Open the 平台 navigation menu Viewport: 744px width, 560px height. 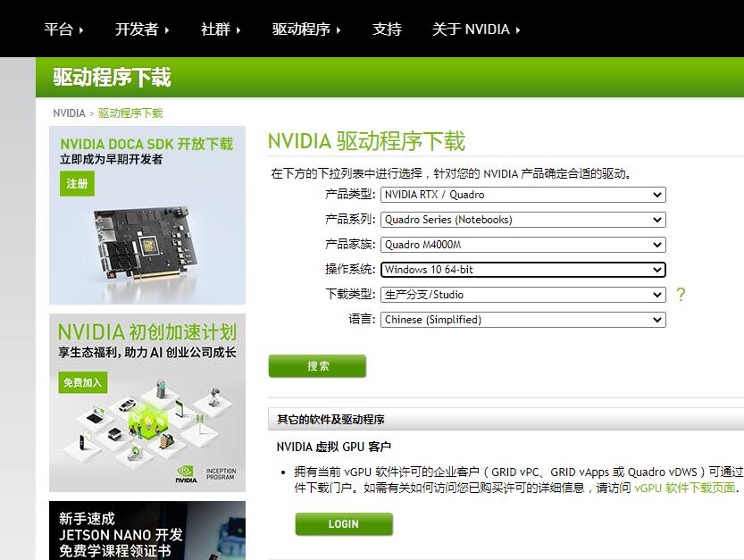pos(63,29)
